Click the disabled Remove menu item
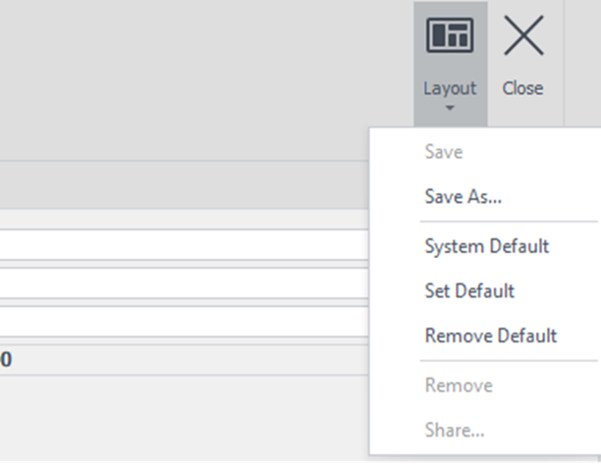Image resolution: width=601 pixels, height=464 pixels. pos(458,385)
